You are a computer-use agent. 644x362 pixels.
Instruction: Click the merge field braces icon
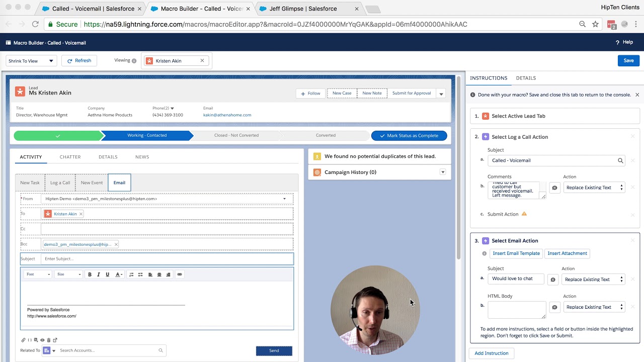(x=30, y=340)
